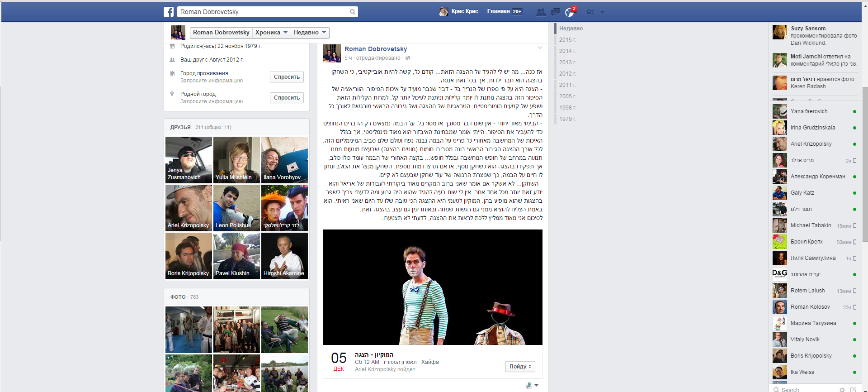Open Ilana Vorobyov friend thumbnail
868x392 pixels.
click(x=284, y=160)
